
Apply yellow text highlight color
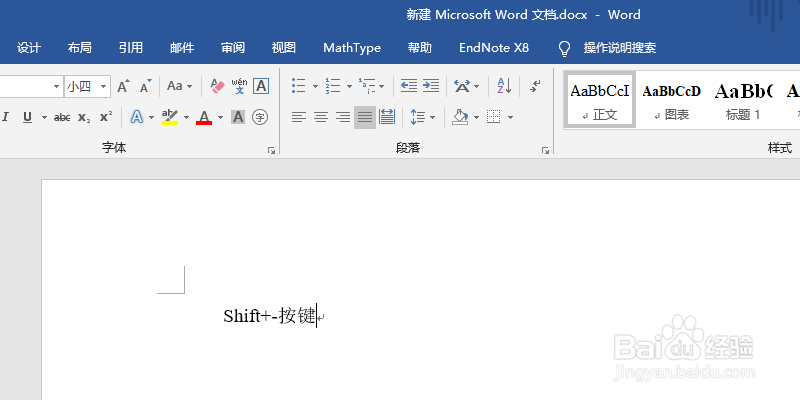point(170,117)
